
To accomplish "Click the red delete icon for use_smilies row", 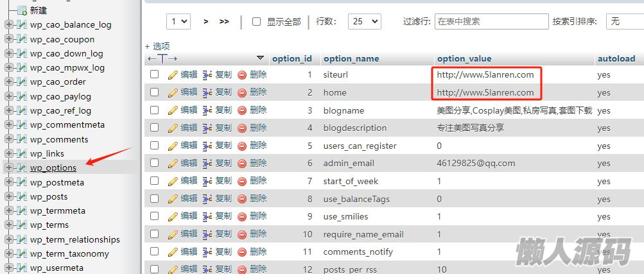I will pyautogui.click(x=242, y=216).
